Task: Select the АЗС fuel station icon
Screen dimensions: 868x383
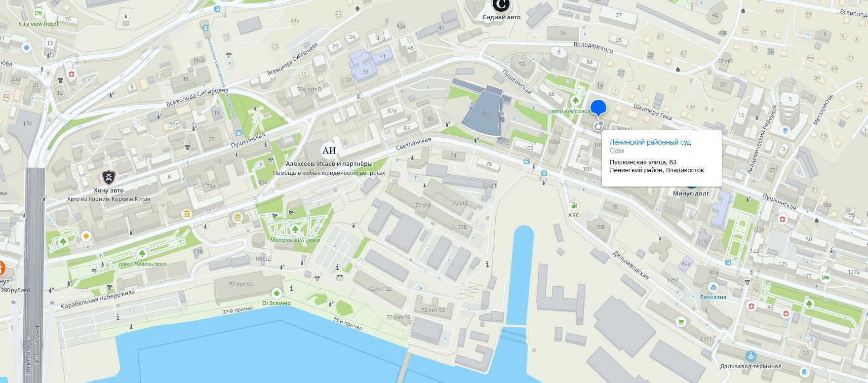Action: click(573, 205)
